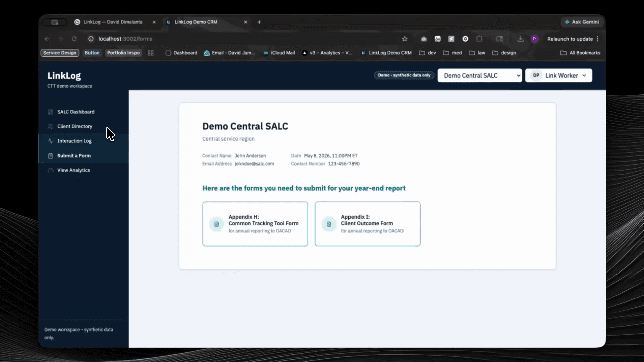Click date text May 8, 2026, 11:00PM ET
Viewport: 644px width, 362px height.
[331, 156]
